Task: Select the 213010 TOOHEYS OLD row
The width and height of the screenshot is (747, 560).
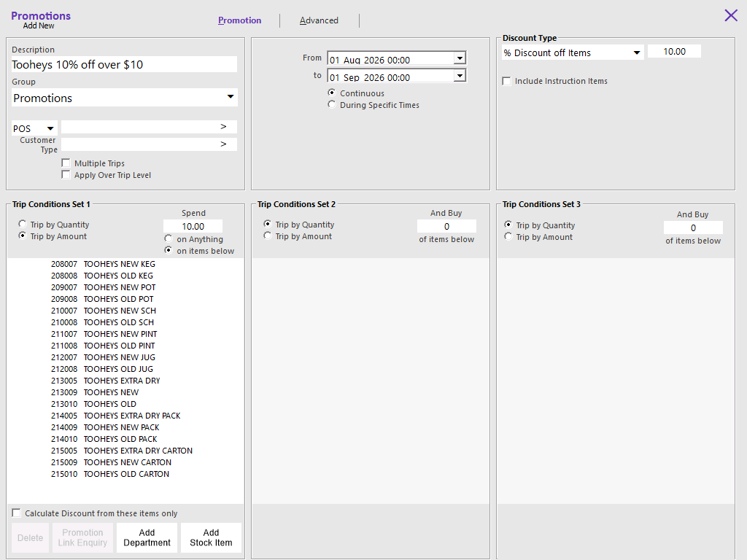Action: click(x=125, y=404)
